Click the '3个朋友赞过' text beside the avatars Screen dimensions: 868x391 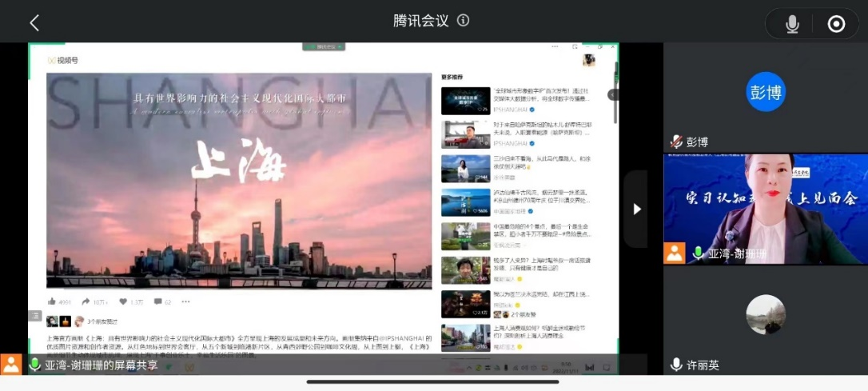coord(102,321)
